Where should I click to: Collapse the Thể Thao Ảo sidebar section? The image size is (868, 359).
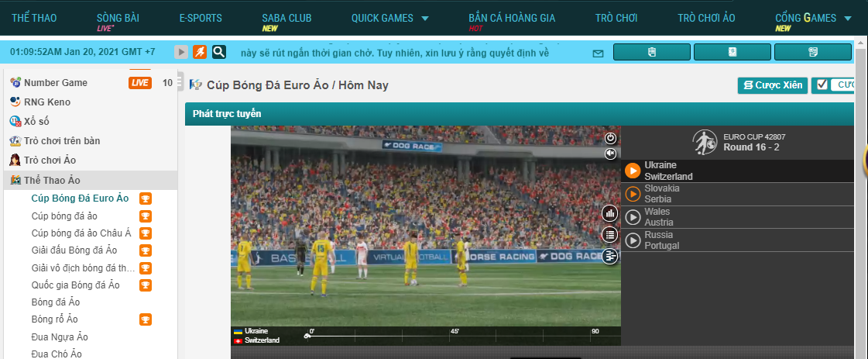tap(52, 180)
